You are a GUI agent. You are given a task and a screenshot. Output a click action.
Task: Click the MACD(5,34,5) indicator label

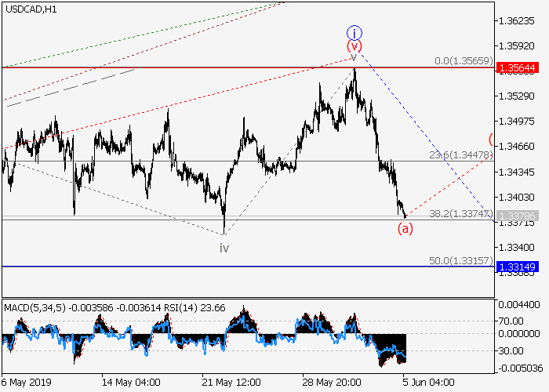tap(31, 305)
